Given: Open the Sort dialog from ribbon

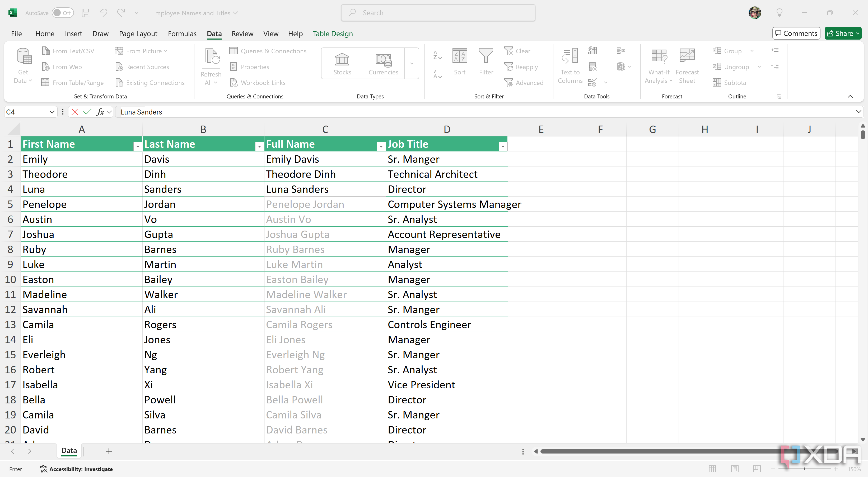Looking at the screenshot, I should point(459,62).
